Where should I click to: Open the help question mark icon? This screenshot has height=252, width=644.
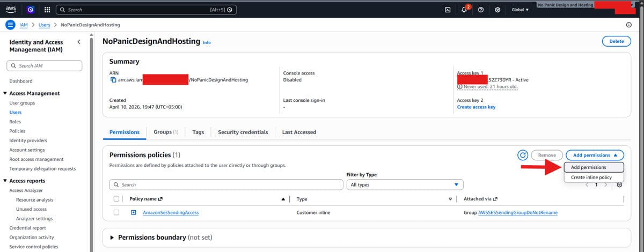481,10
